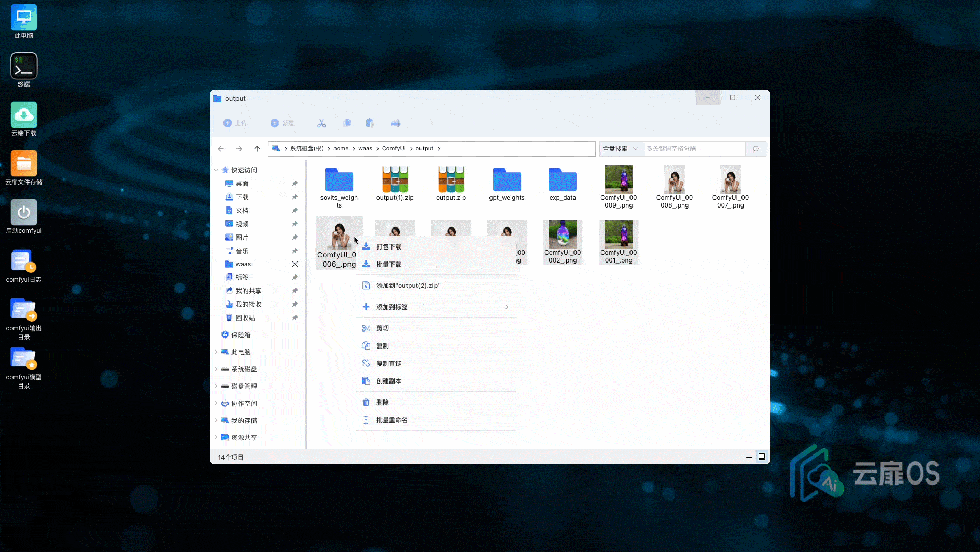980x552 pixels.
Task: Unpin waas from quick access
Action: [295, 264]
